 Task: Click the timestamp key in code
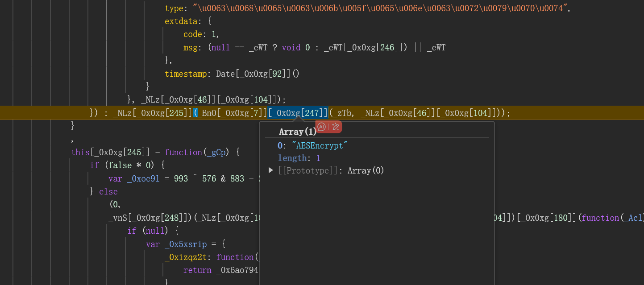click(x=186, y=74)
